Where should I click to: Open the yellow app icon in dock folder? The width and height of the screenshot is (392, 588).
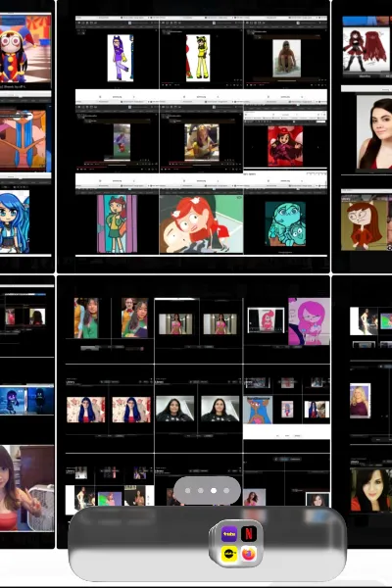(228, 554)
